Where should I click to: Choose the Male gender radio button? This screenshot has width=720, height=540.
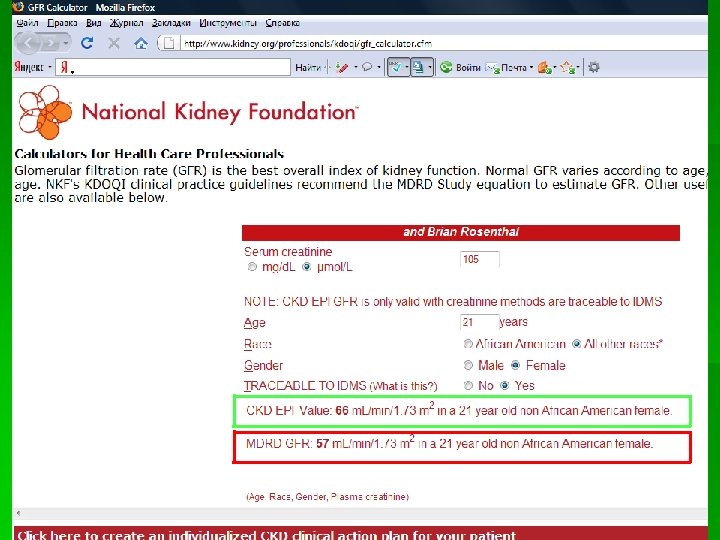coord(468,366)
